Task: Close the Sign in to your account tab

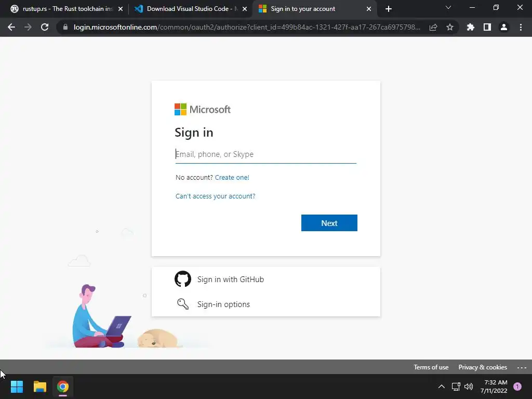Action: pyautogui.click(x=369, y=9)
